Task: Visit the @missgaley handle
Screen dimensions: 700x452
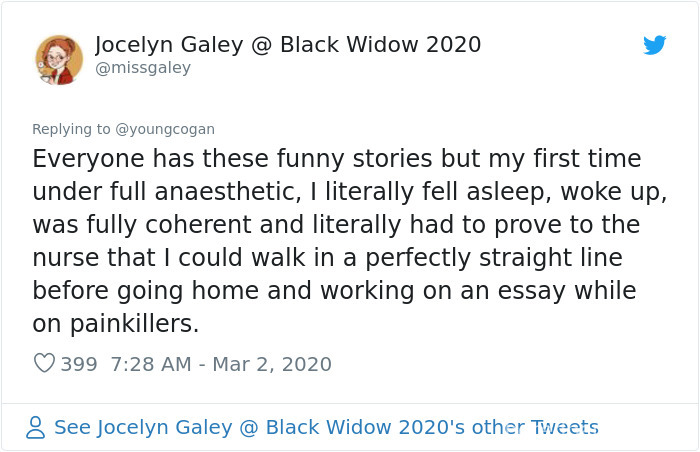Action: point(143,68)
